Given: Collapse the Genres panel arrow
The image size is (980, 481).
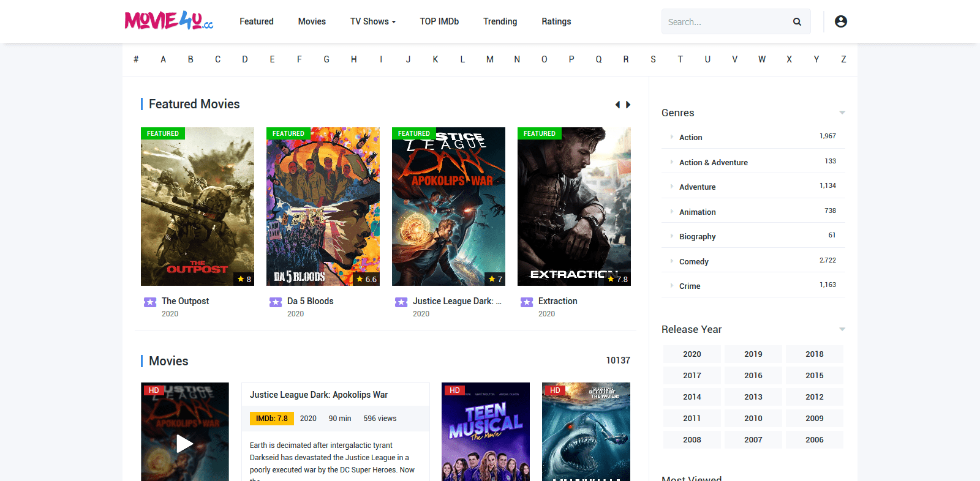Looking at the screenshot, I should [842, 113].
